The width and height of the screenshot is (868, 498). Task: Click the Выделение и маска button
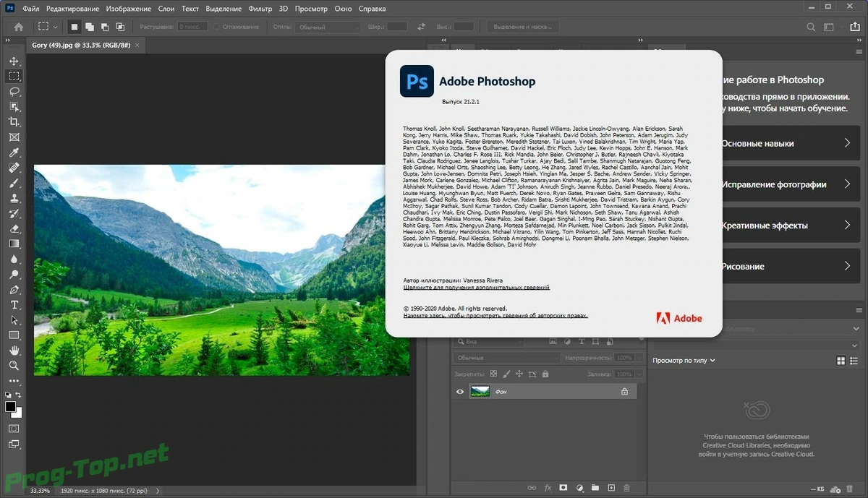(x=522, y=27)
